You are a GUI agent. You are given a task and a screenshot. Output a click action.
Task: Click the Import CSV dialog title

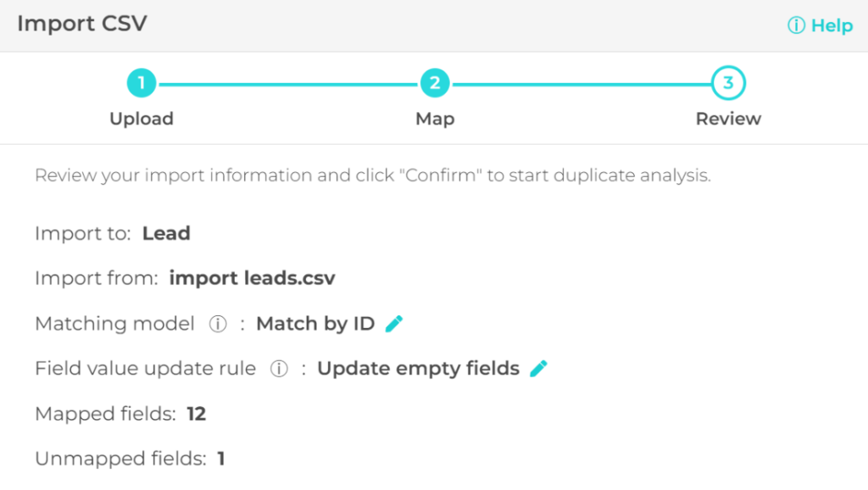(81, 24)
